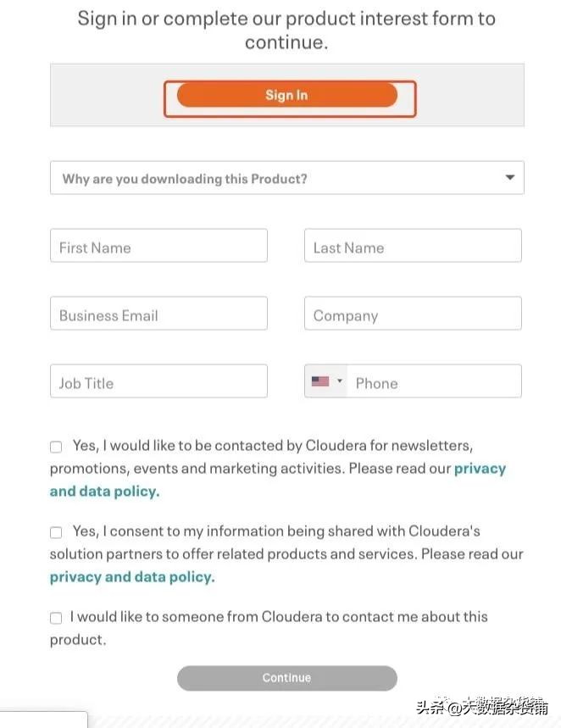This screenshot has width=561, height=728.
Task: Click into the Phone number field
Action: [x=432, y=383]
